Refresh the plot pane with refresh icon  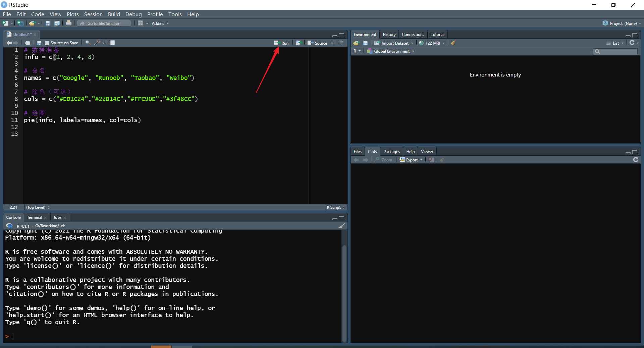636,160
